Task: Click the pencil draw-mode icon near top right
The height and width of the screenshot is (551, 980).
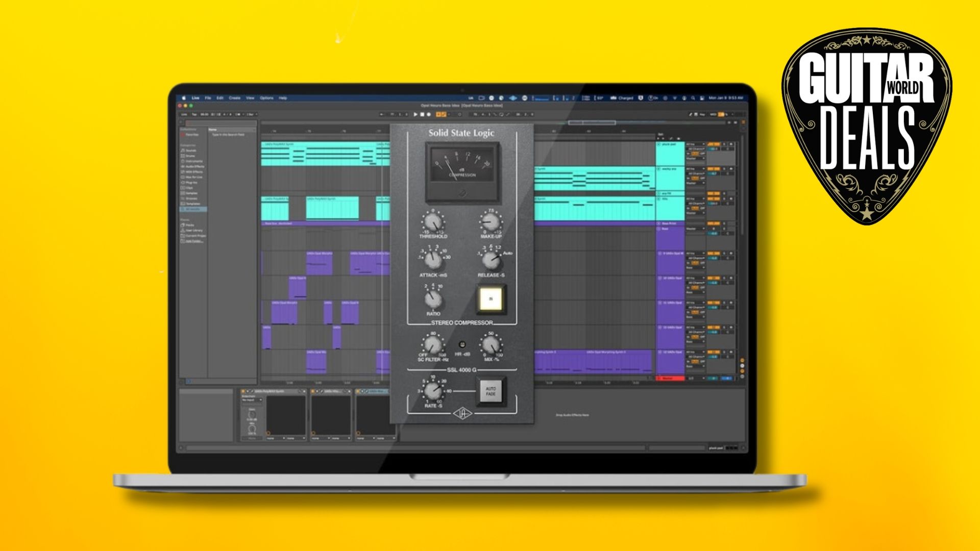Action: (690, 115)
